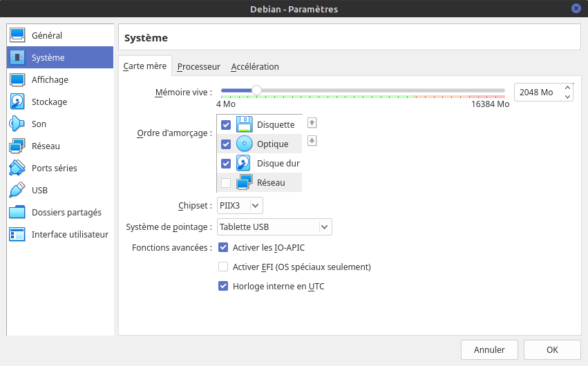Viewport: 588px width, 366px height.
Task: Select the Disquette boot order label
Action: coord(276,125)
